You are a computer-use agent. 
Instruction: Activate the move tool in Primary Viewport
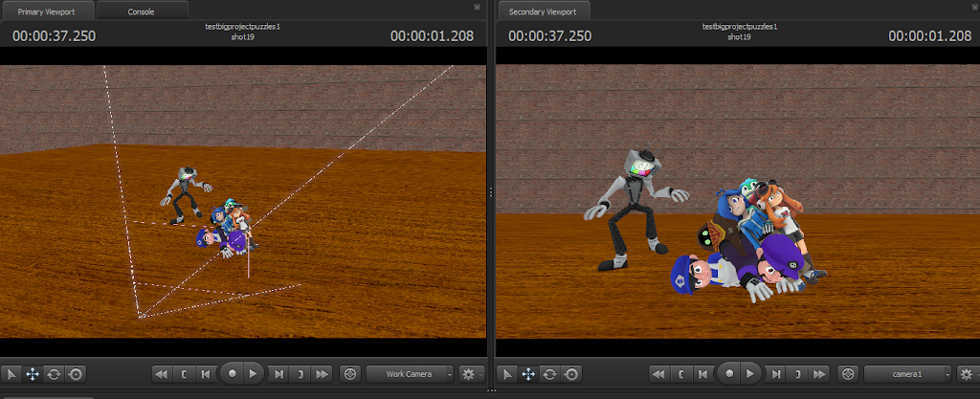(x=33, y=374)
